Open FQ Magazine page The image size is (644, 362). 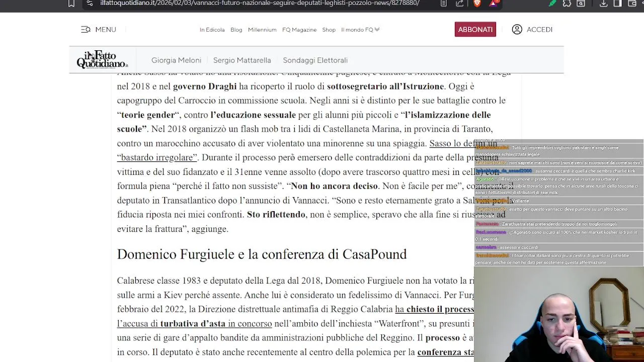[299, 30]
